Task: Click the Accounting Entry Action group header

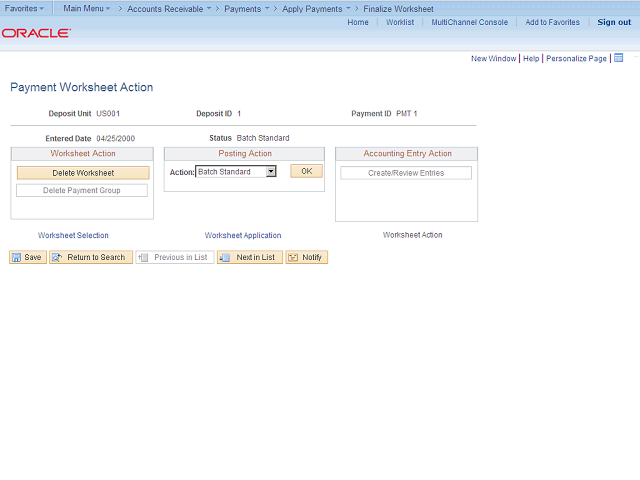Action: pyautogui.click(x=407, y=153)
